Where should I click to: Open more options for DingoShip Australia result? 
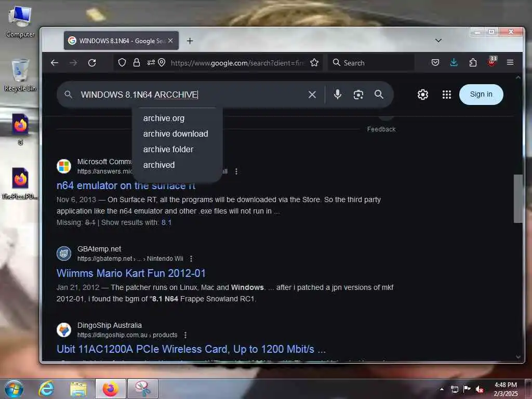(185, 335)
